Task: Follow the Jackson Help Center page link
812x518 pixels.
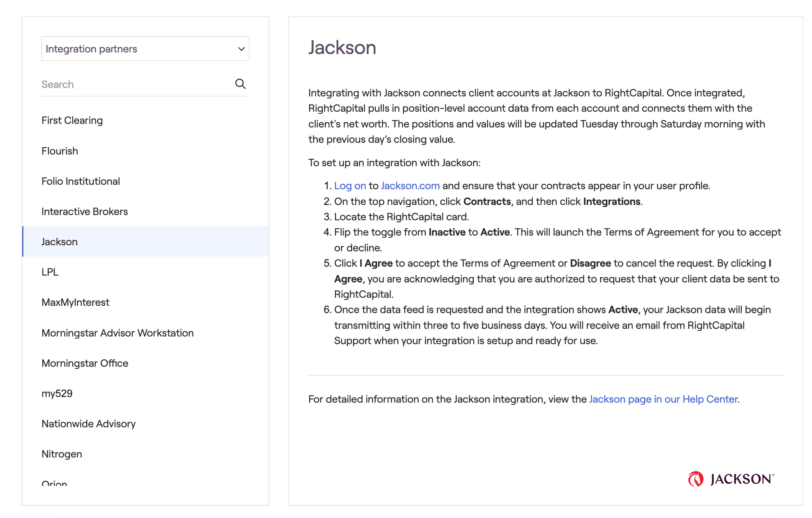Action: pyautogui.click(x=663, y=399)
